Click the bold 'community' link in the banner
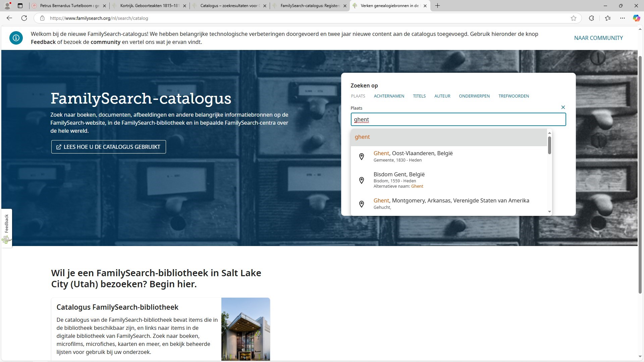Viewport: 644px width, 362px height. [105, 42]
